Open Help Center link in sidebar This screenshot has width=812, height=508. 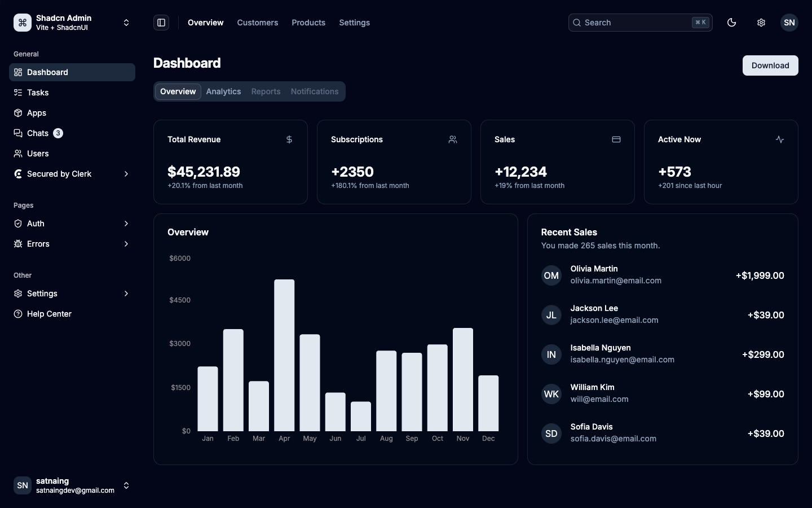pos(72,314)
